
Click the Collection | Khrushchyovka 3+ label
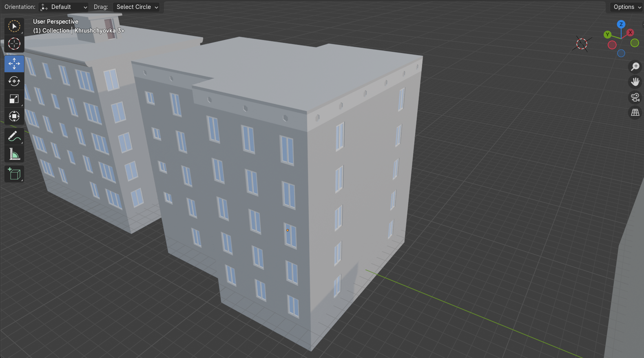click(79, 31)
